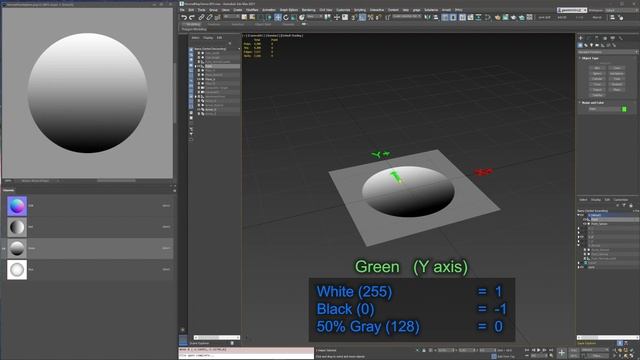Open the Customize menu
640x360 pixels.
click(343, 10)
